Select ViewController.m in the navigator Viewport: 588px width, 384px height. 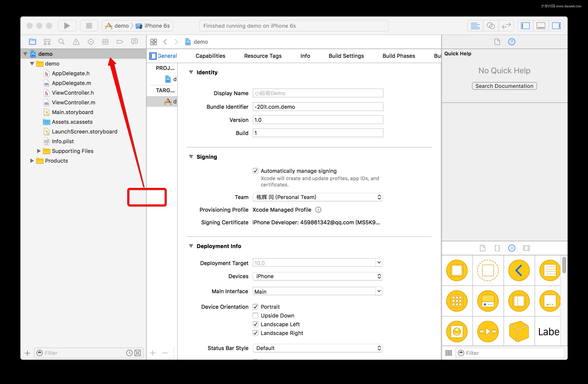[x=73, y=102]
